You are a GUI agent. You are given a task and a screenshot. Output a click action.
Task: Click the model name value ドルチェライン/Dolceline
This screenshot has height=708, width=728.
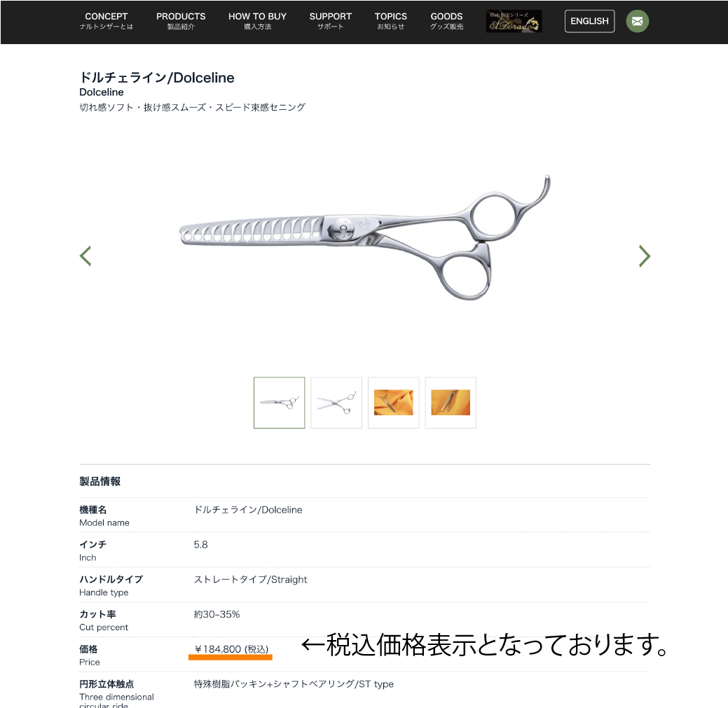[x=248, y=510]
